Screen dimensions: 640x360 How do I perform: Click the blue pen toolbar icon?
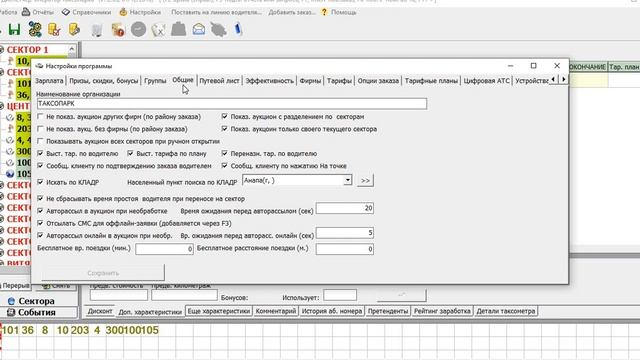(x=238, y=29)
